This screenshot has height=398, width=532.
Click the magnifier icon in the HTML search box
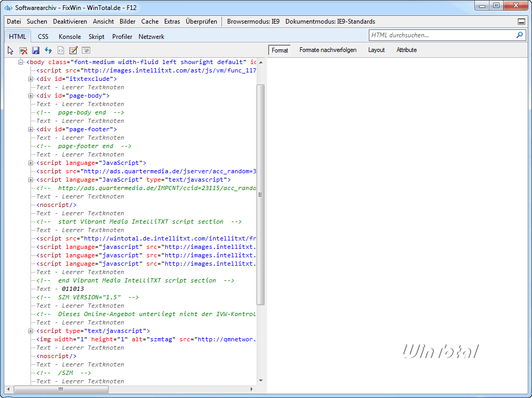pos(519,35)
